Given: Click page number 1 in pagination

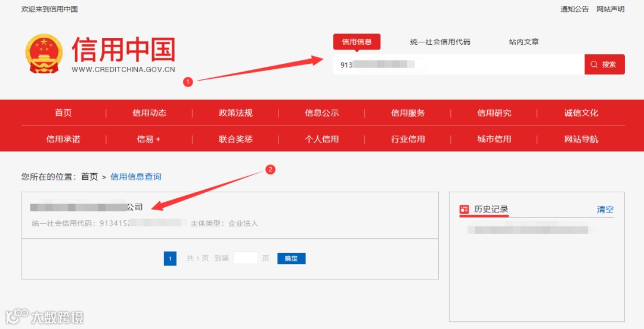Looking at the screenshot, I should (x=170, y=259).
